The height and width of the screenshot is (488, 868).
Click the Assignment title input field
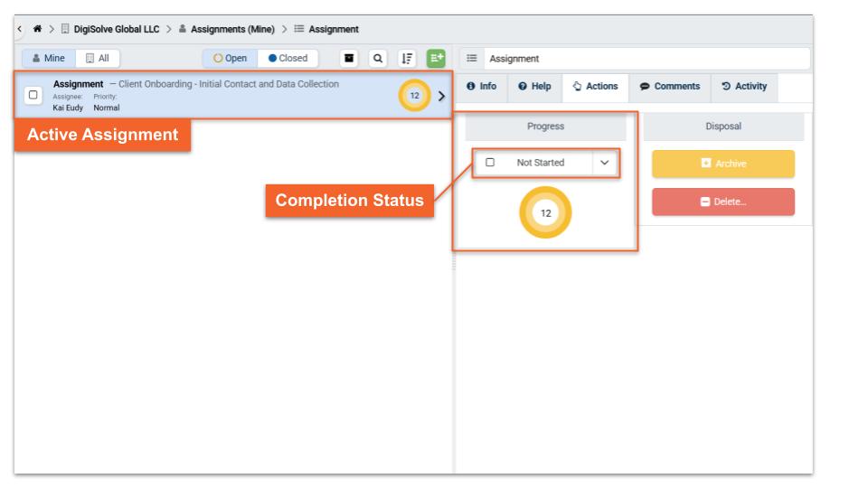coord(646,59)
